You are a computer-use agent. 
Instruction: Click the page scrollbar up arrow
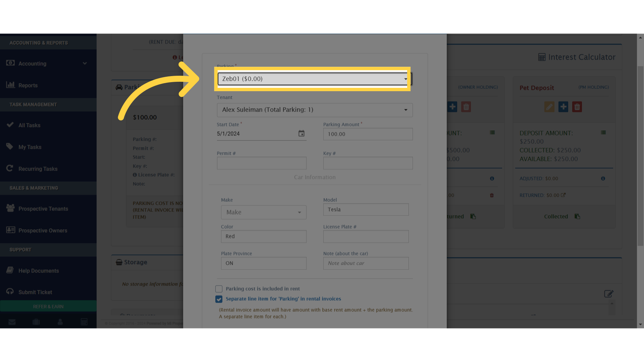click(640, 38)
